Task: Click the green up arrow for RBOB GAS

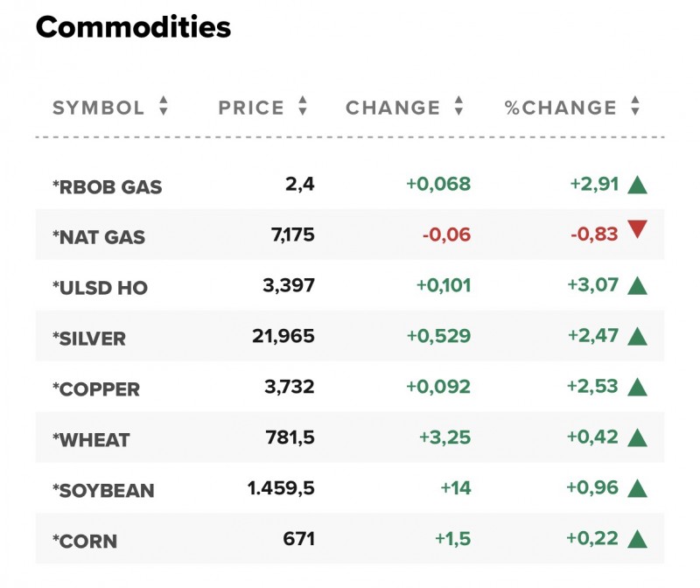Action: pyautogui.click(x=637, y=185)
